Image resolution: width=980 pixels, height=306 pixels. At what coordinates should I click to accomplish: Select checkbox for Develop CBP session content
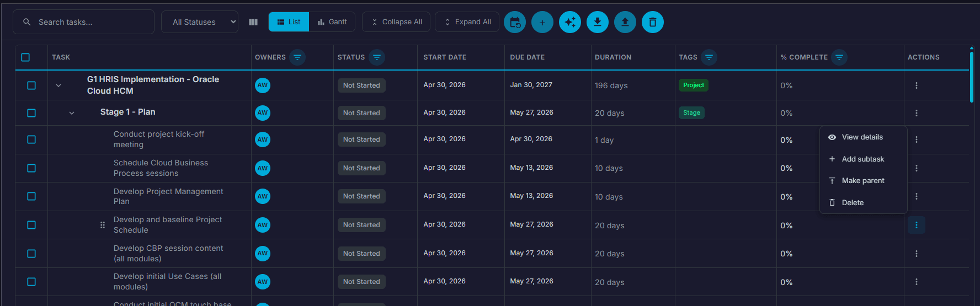click(31, 254)
